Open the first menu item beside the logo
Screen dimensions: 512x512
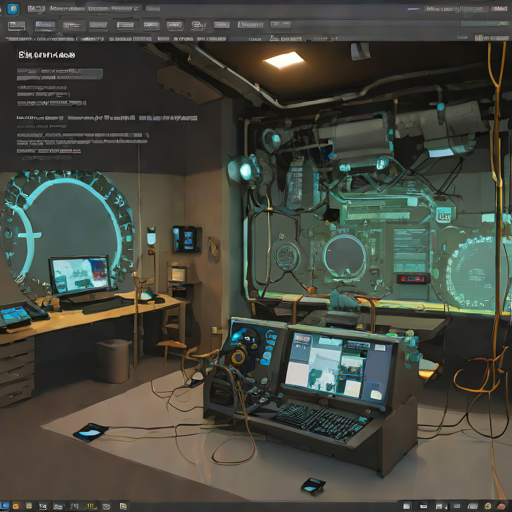[x=36, y=9]
